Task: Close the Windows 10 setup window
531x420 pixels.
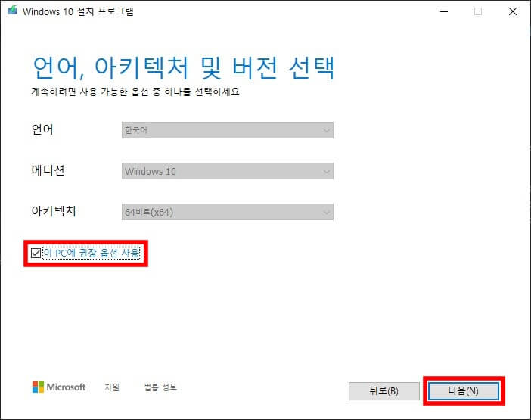Action: coord(513,11)
